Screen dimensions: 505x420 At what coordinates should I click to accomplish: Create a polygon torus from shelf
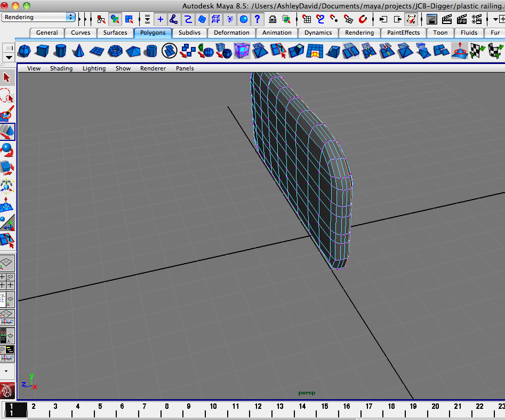coord(115,51)
